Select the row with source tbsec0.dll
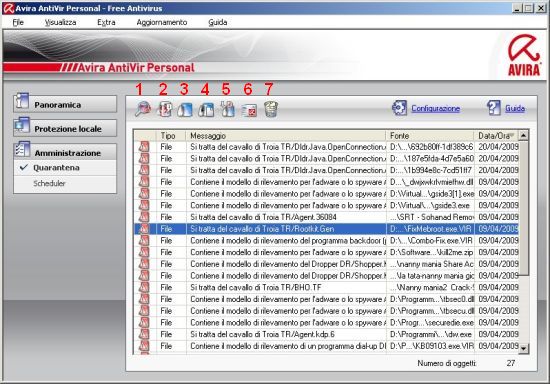 [326, 299]
